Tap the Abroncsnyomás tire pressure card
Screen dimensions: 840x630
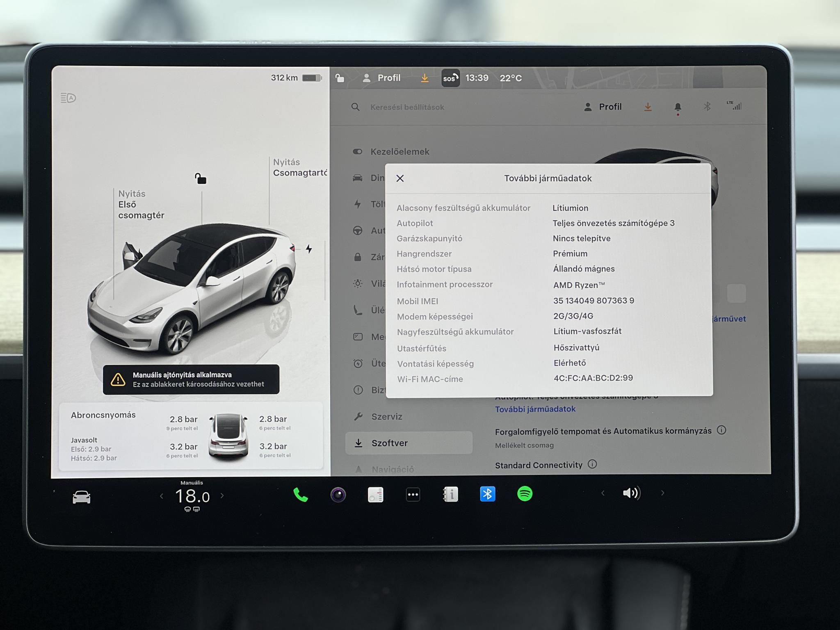(191, 436)
